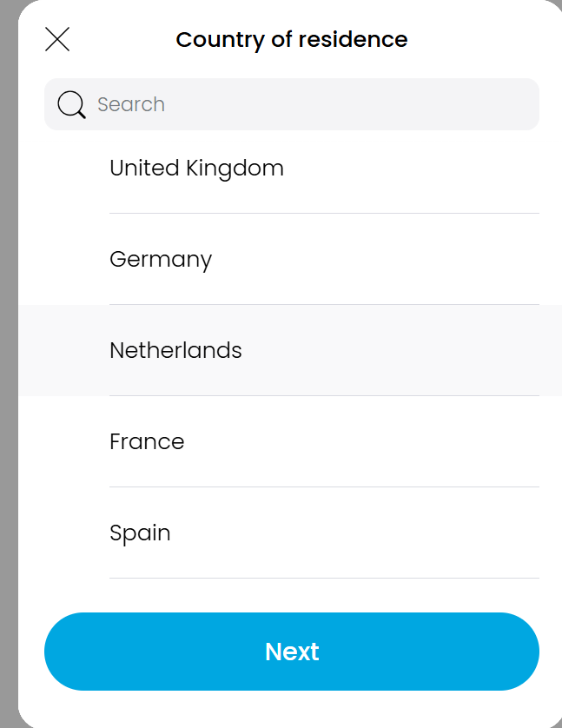This screenshot has height=728, width=562.
Task: Dismiss the dialog using the X icon
Action: (x=57, y=38)
